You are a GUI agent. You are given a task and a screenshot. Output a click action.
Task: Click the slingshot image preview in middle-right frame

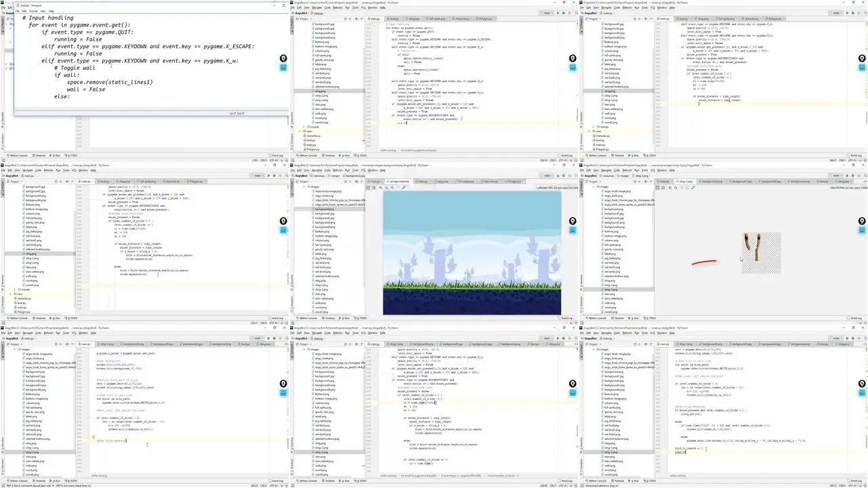[x=761, y=252]
